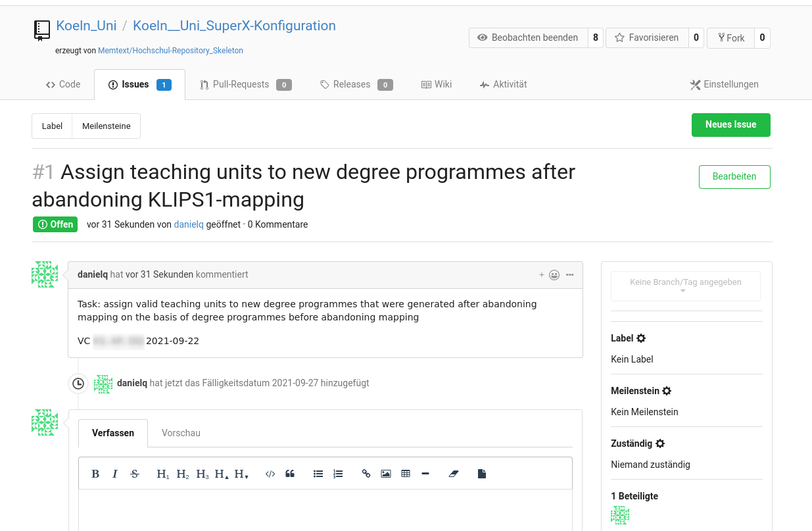The image size is (812, 531).
Task: Insert a blockquote using the quote icon
Action: pyautogui.click(x=290, y=474)
